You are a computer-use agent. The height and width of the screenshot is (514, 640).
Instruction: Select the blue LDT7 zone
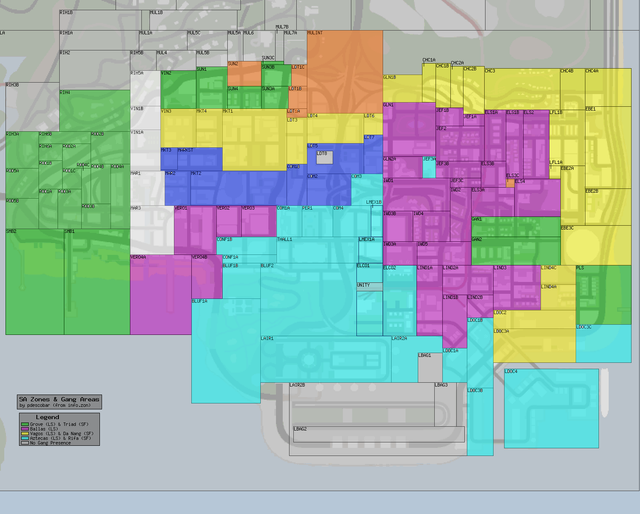[x=373, y=155]
